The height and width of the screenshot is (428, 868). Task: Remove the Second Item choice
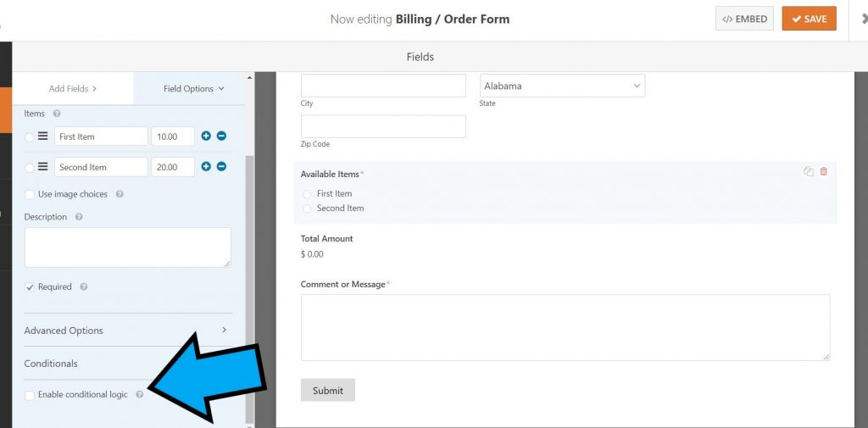point(221,166)
